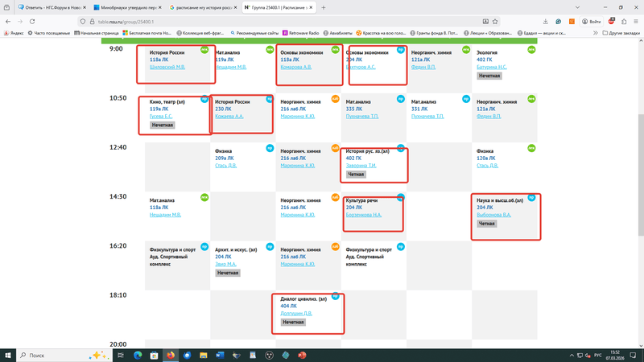Image resolution: width=644 pixels, height=362 pixels.
Task: Click the 'лек' badge on История России 9:00
Action: click(x=204, y=50)
